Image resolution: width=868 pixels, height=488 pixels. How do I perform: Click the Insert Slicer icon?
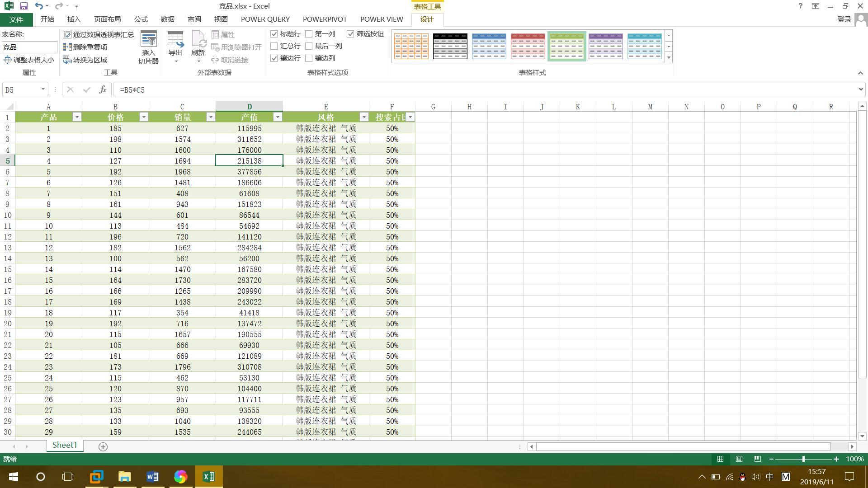[148, 40]
